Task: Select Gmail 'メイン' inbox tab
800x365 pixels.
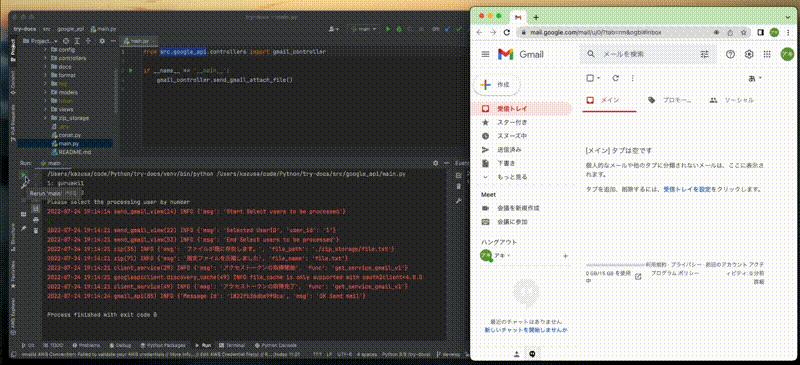Action: [610, 100]
